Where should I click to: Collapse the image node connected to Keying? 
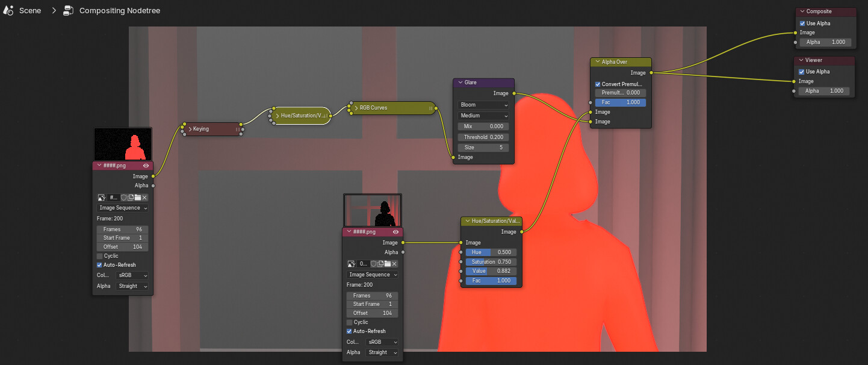99,166
